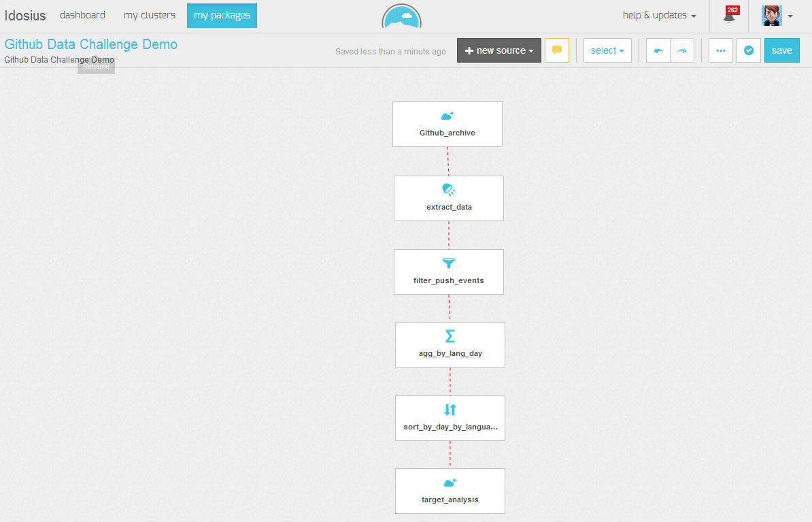Click the undo arrow button
The height and width of the screenshot is (522, 812).
658,50
